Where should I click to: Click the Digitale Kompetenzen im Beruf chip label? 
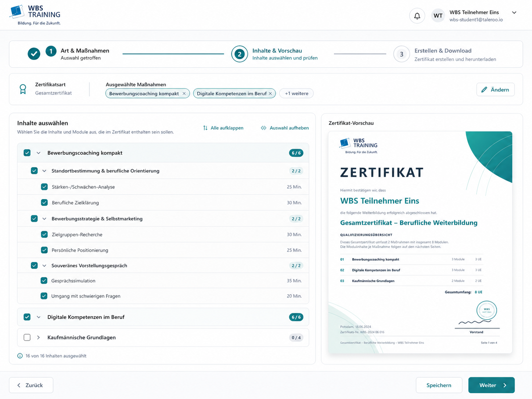(231, 94)
